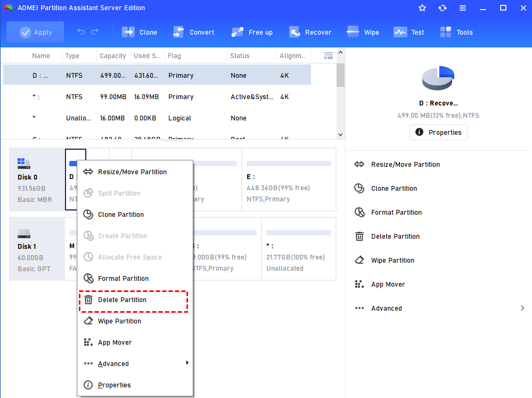532x398 pixels.
Task: Open the Recover tool in toolbar
Action: pyautogui.click(x=310, y=33)
